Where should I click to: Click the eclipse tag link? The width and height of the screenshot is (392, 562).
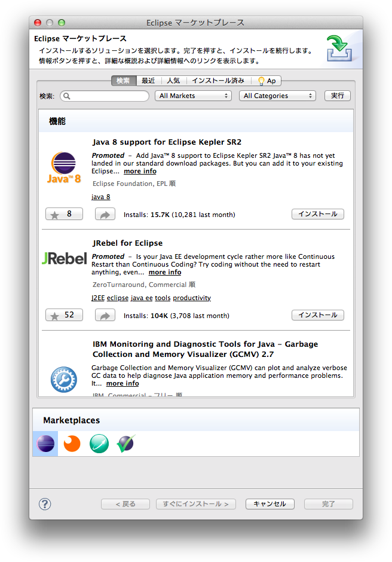[x=118, y=298]
